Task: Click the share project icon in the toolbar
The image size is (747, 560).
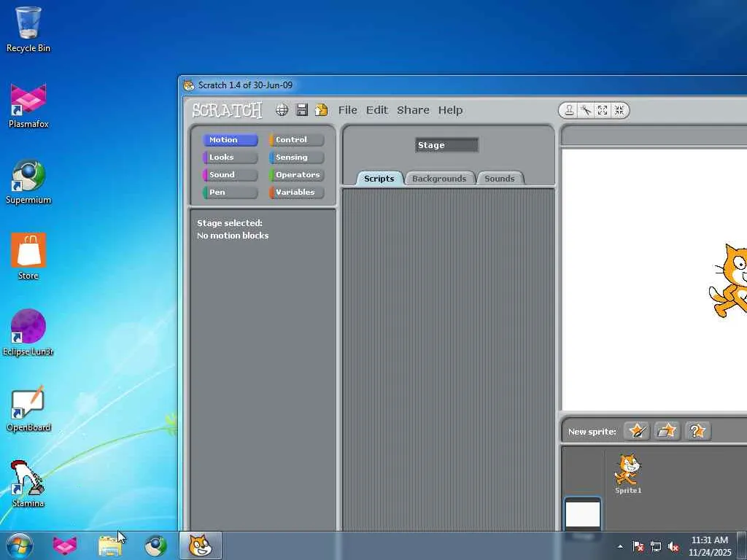Action: click(x=322, y=110)
